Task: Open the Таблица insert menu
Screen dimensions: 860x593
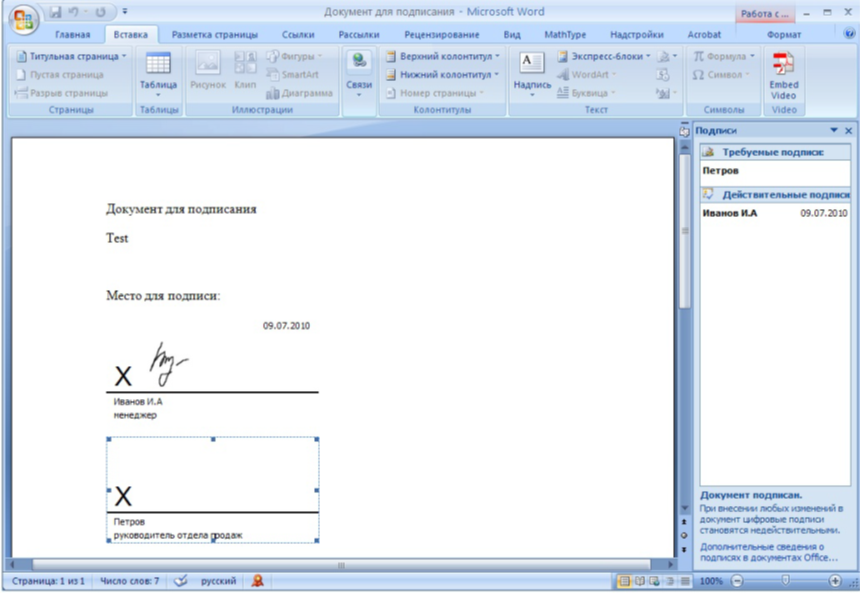Action: pyautogui.click(x=158, y=74)
